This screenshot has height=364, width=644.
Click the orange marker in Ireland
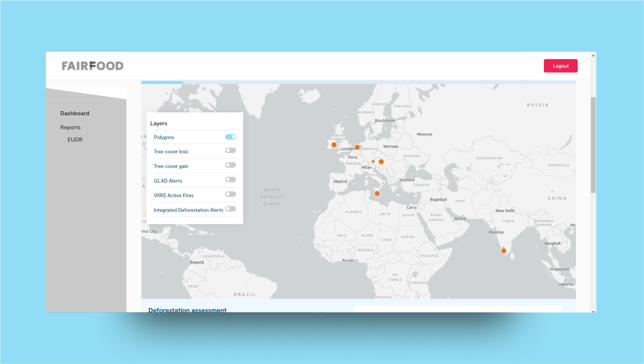click(334, 145)
